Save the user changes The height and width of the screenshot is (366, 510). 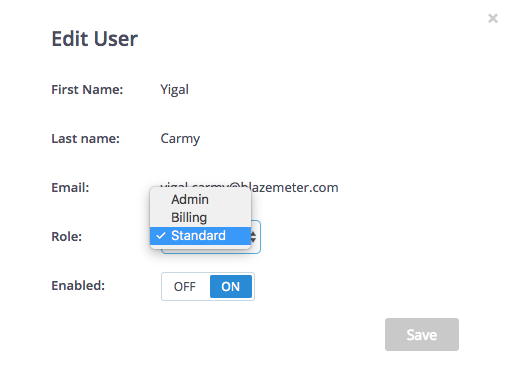point(422,334)
